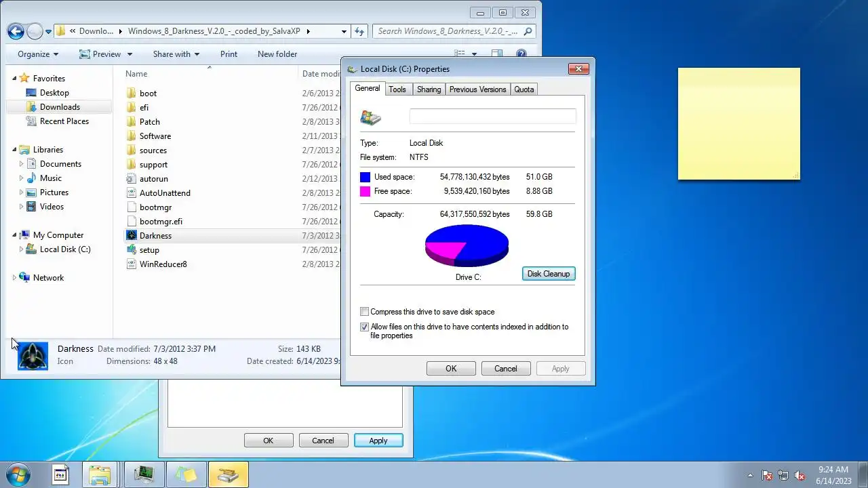
Task: Click the Task Manager monitor taskbar icon
Action: (x=144, y=474)
